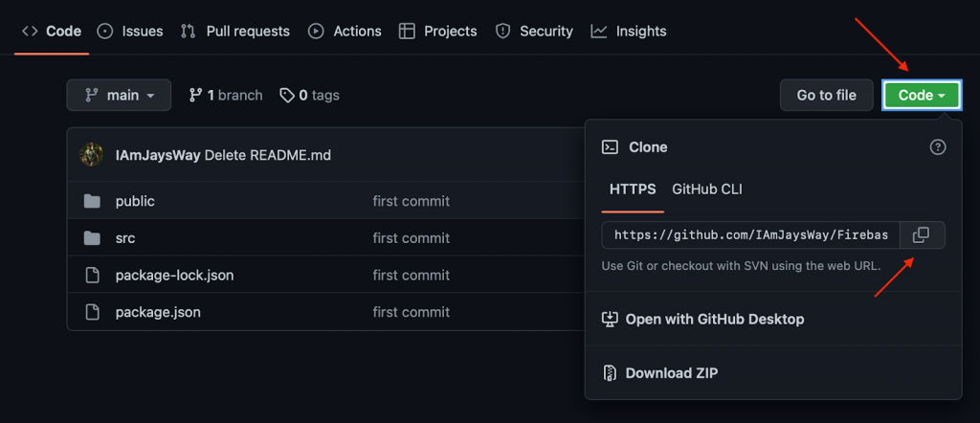
Task: Click the package.json file icon
Action: pos(92,312)
